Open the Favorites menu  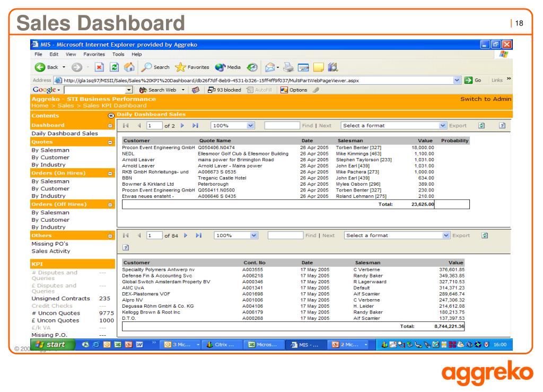pyautogui.click(x=94, y=54)
